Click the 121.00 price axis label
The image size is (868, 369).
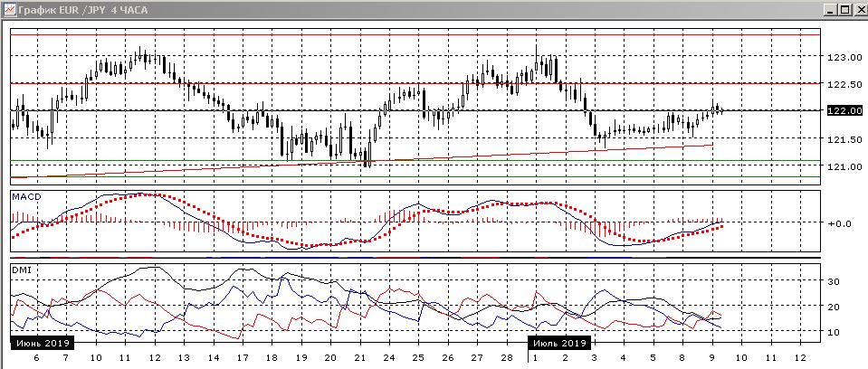point(843,166)
